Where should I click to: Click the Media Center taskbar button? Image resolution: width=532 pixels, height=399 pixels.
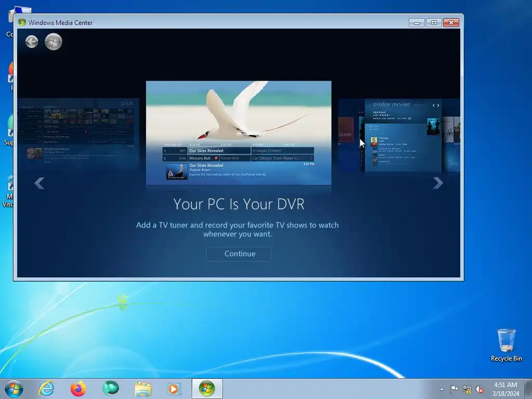[207, 389]
